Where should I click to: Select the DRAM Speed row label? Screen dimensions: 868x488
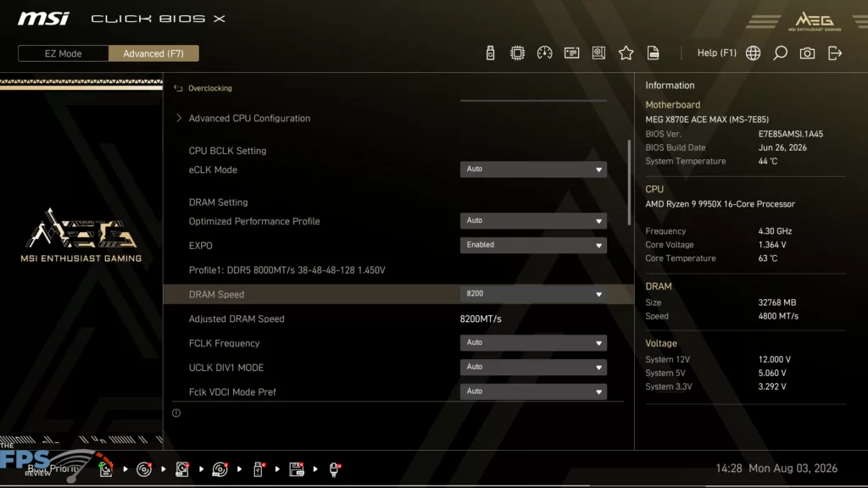click(216, 294)
